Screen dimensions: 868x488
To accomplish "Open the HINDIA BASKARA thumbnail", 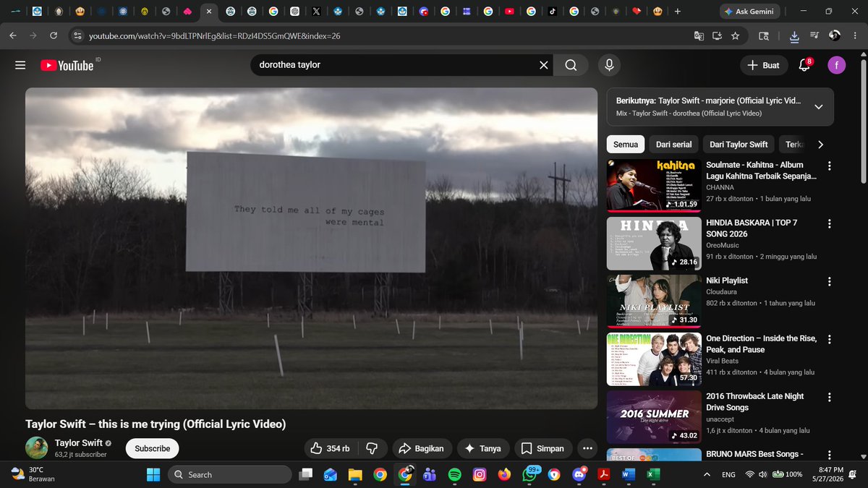I will coord(654,243).
